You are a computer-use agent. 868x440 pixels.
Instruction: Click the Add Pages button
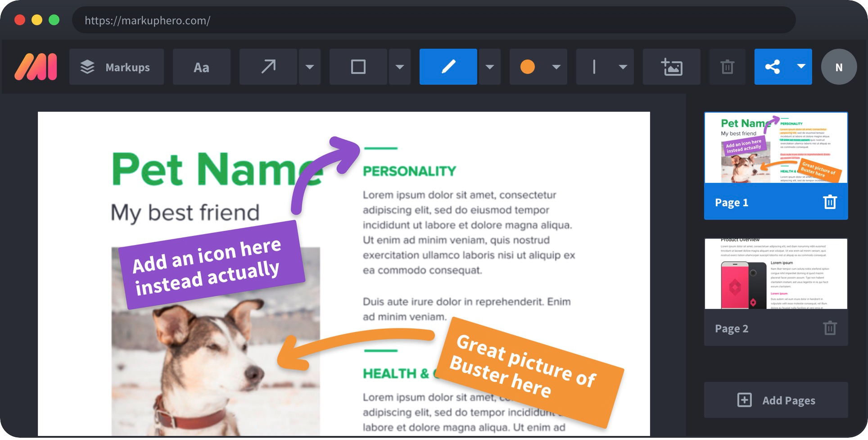(x=776, y=400)
